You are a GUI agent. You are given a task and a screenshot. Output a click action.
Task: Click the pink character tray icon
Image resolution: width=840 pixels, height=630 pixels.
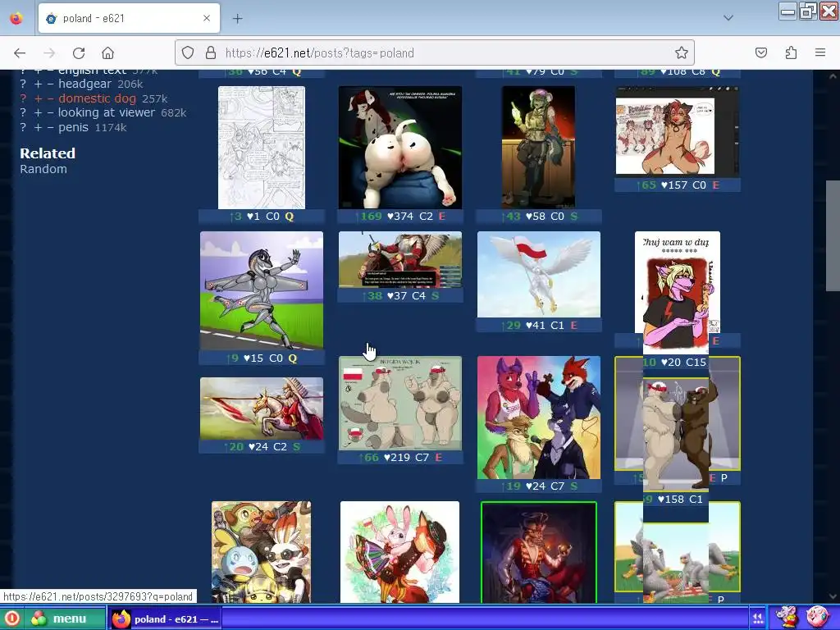[818, 617]
